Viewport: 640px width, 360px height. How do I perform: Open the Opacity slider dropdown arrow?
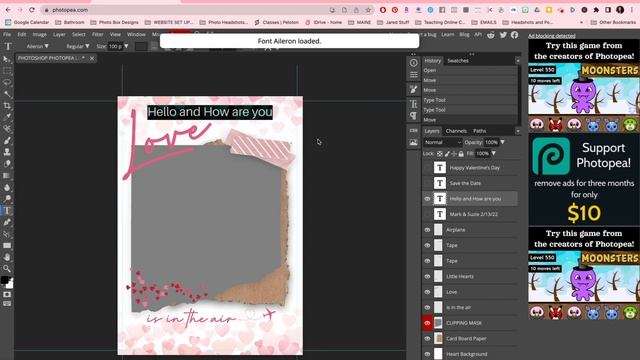coord(502,142)
